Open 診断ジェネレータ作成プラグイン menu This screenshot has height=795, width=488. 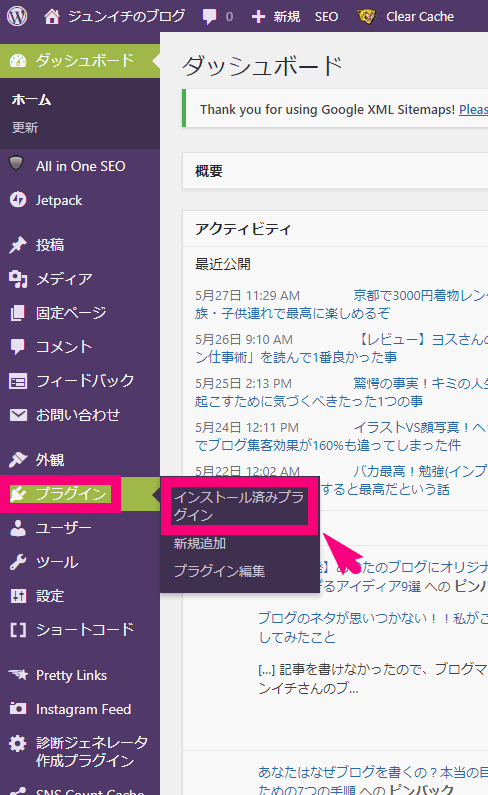click(x=92, y=752)
